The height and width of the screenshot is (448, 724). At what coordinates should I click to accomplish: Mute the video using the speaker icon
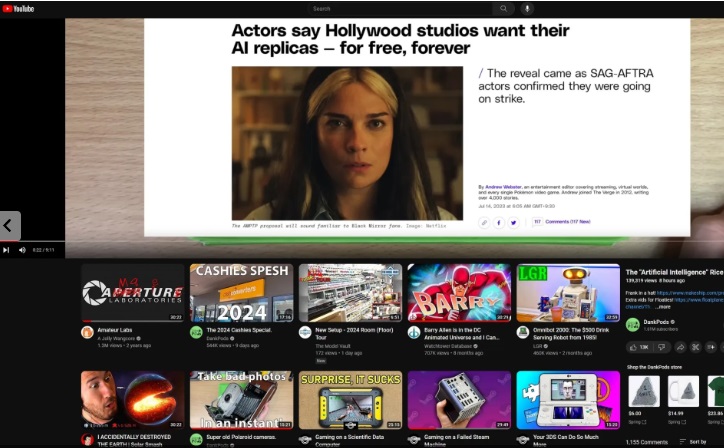coord(22,250)
